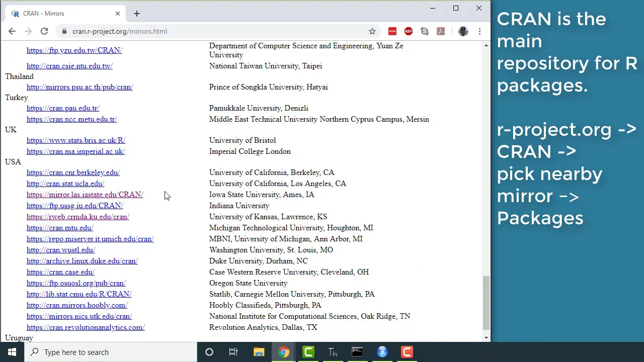Open the Chrome three-dot menu
The height and width of the screenshot is (362, 644).
coord(479,31)
